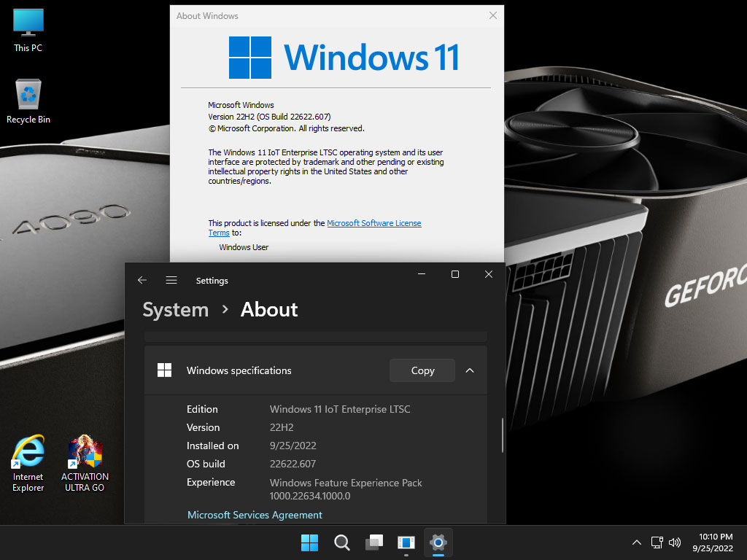This screenshot has height=560, width=747.
Task: Click the Windows 11 logo in dialog
Action: [344, 58]
